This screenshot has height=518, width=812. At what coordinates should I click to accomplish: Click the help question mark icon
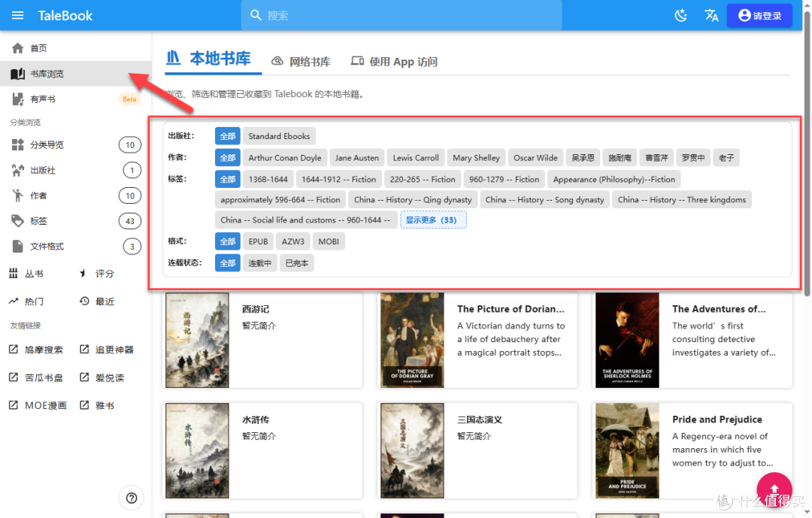132,498
